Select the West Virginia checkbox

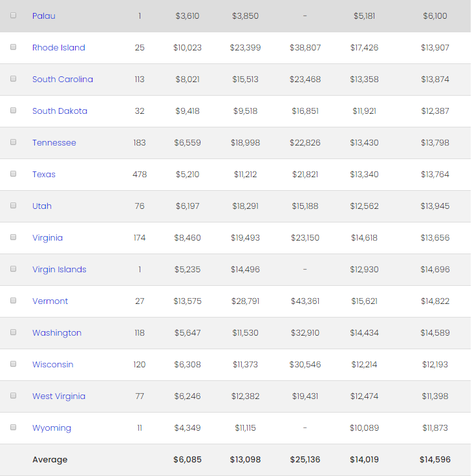[x=13, y=396]
